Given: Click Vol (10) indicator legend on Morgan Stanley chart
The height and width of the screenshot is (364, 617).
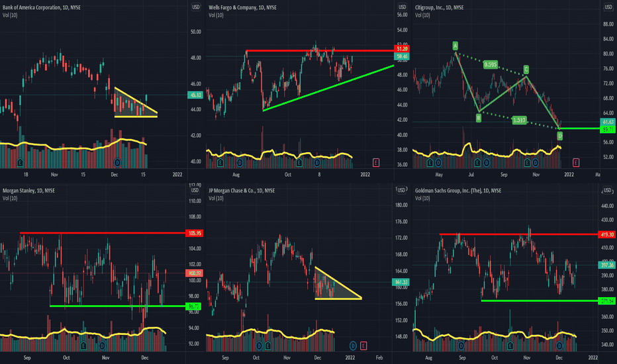Looking at the screenshot, I should tap(10, 199).
